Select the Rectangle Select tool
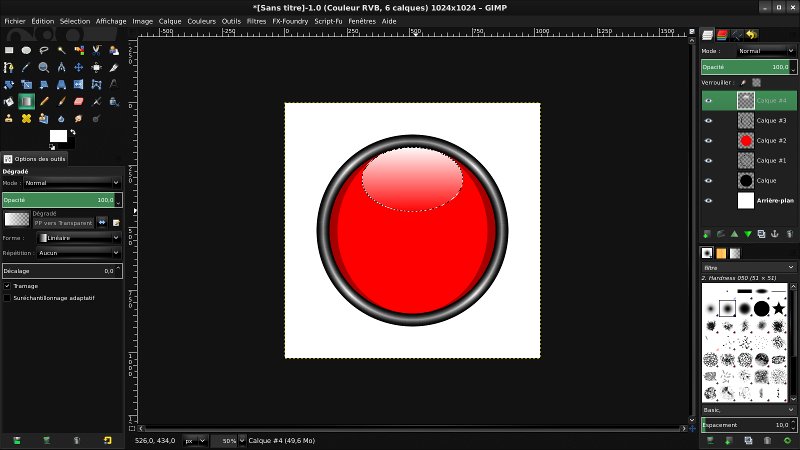 (x=9, y=50)
